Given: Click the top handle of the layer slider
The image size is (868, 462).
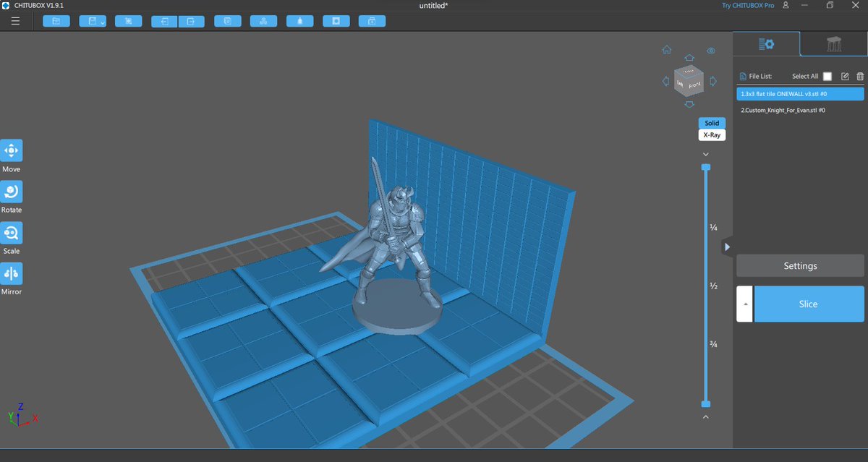Looking at the screenshot, I should [x=706, y=167].
